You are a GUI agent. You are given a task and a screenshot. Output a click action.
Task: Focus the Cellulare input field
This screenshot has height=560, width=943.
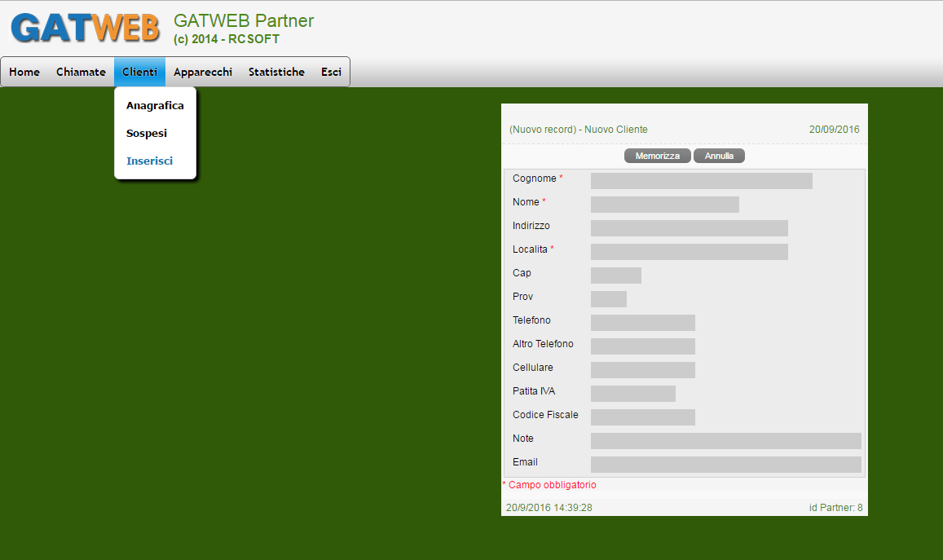pos(643,370)
